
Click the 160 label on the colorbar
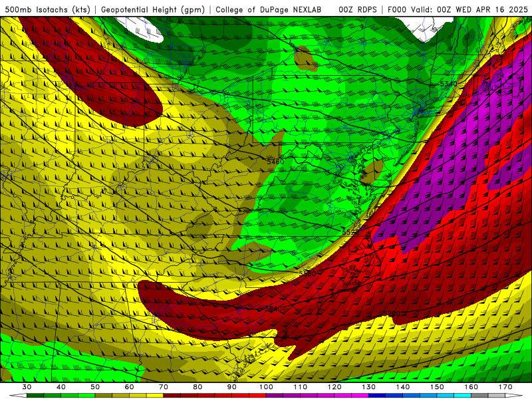(471, 387)
